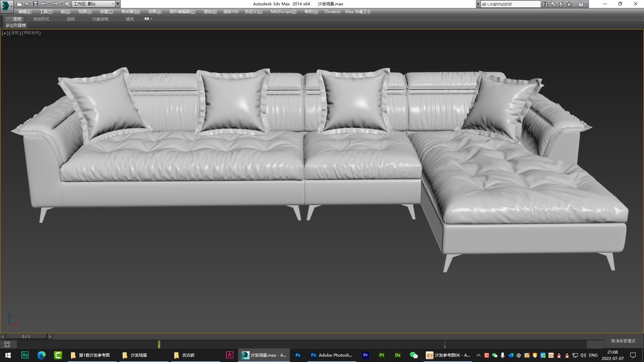
Task: Open WeChat from the taskbar
Action: point(414,355)
